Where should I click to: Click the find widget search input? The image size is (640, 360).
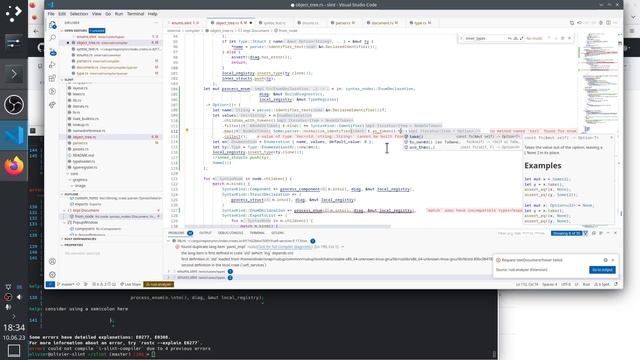tap(486, 38)
